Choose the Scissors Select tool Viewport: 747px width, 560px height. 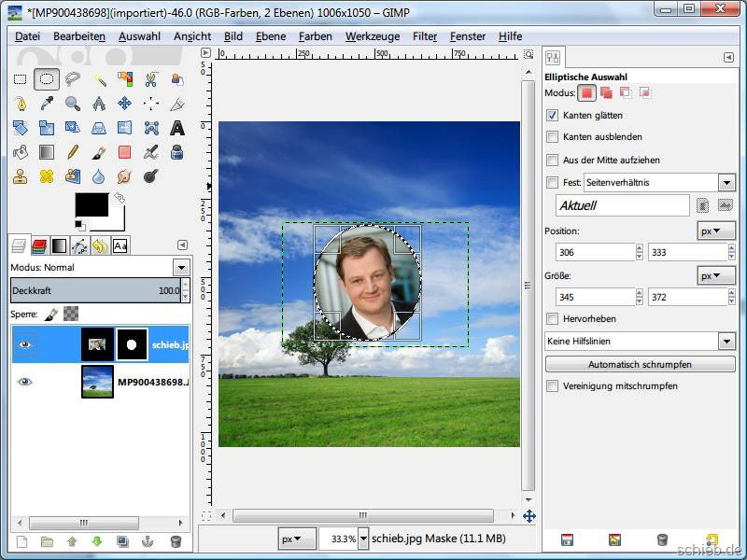click(x=150, y=79)
